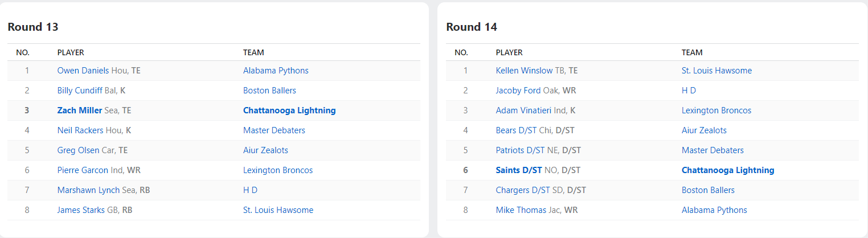Screen dimensions: 868x238
Task: Open Zach Miller player profile
Action: [x=80, y=110]
